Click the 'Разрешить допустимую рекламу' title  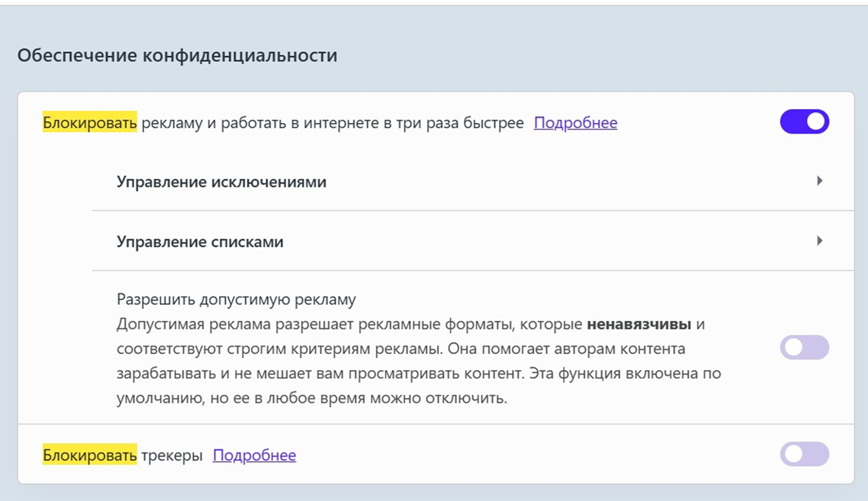click(236, 299)
